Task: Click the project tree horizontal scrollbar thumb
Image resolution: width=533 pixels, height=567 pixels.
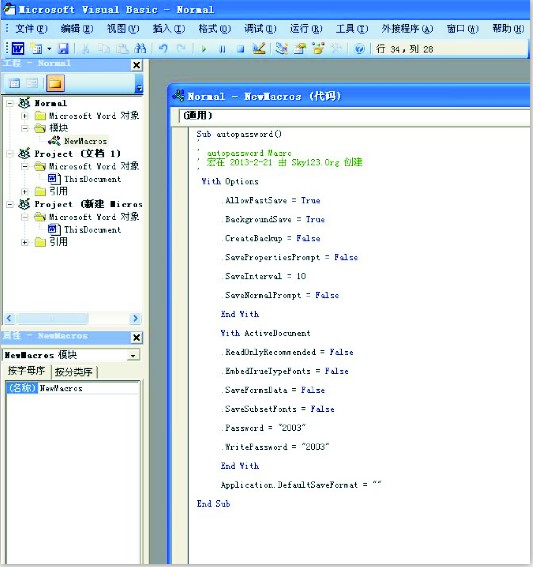Action: [x=51, y=318]
